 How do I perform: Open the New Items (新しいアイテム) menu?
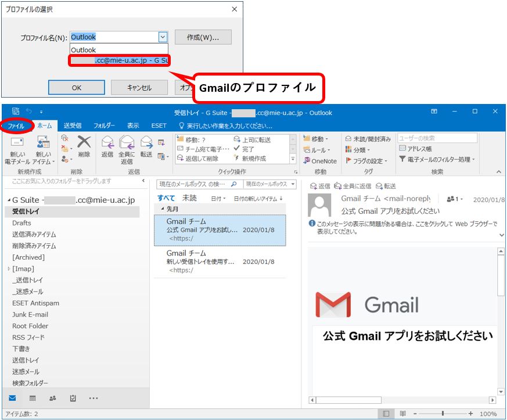pos(44,150)
